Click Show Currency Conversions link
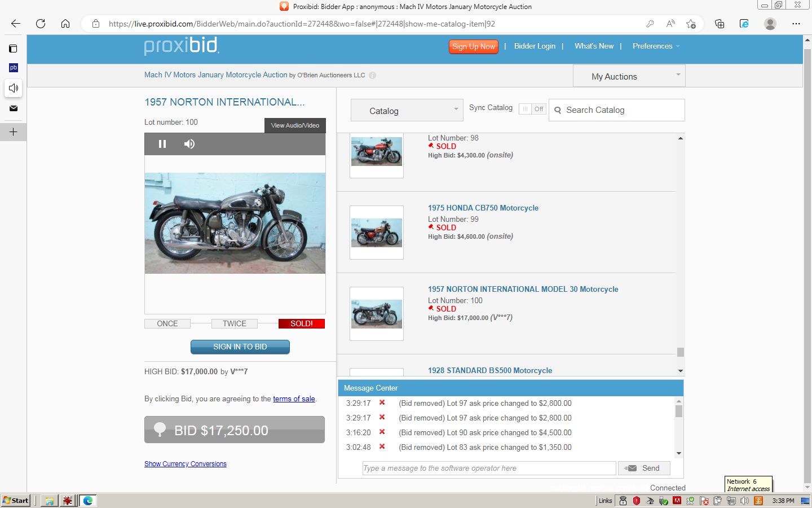Viewport: 812px width, 508px height. coord(186,464)
